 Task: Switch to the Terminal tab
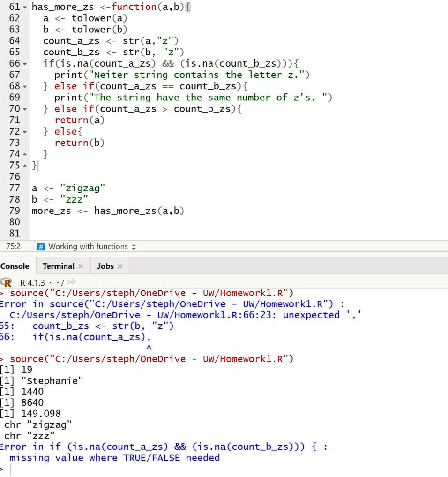pyautogui.click(x=59, y=266)
